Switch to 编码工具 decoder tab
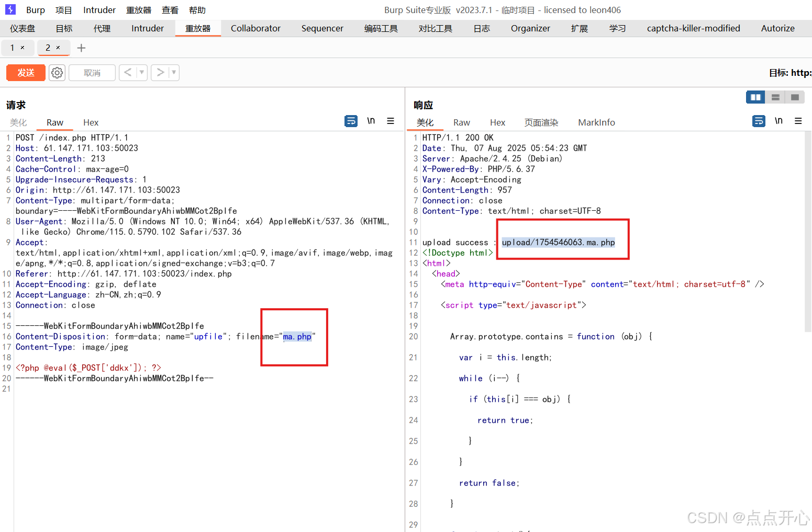 coord(381,28)
